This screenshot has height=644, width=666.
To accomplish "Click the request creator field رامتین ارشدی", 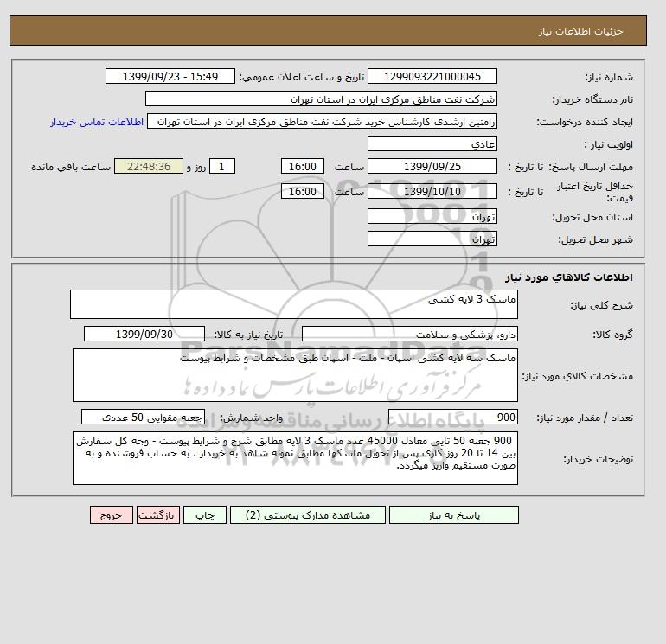I will (322, 121).
